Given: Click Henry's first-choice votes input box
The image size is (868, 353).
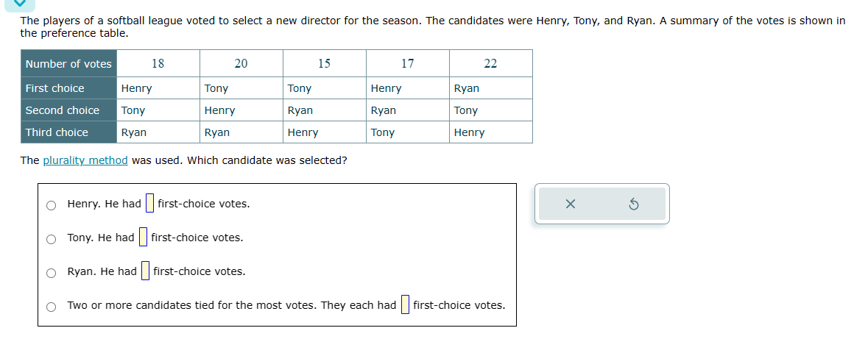Looking at the screenshot, I should pos(149,203).
